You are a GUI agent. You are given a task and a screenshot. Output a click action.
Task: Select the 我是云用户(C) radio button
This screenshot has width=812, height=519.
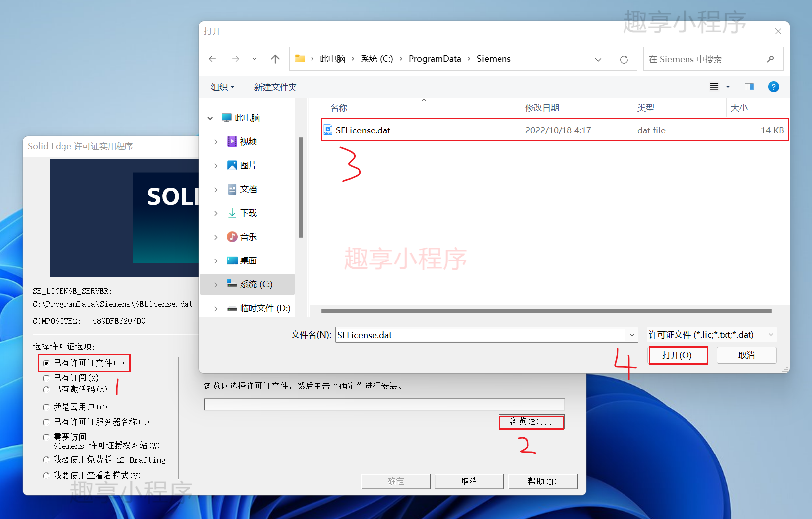point(46,407)
